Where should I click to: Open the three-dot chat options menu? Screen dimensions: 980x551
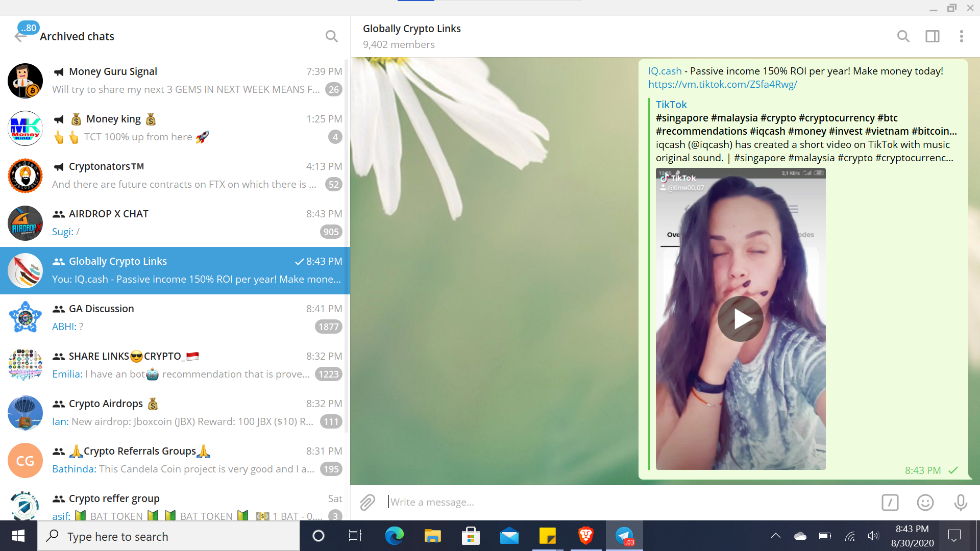click(962, 36)
